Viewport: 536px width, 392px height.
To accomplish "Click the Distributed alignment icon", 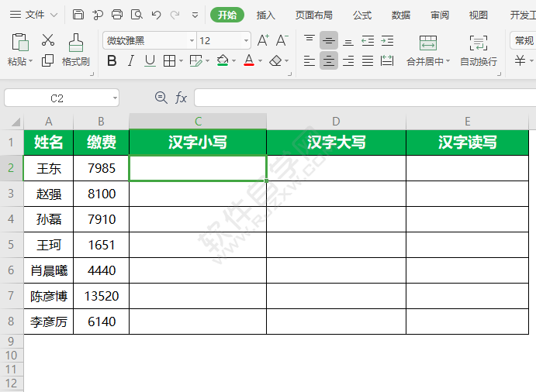I will (387, 60).
